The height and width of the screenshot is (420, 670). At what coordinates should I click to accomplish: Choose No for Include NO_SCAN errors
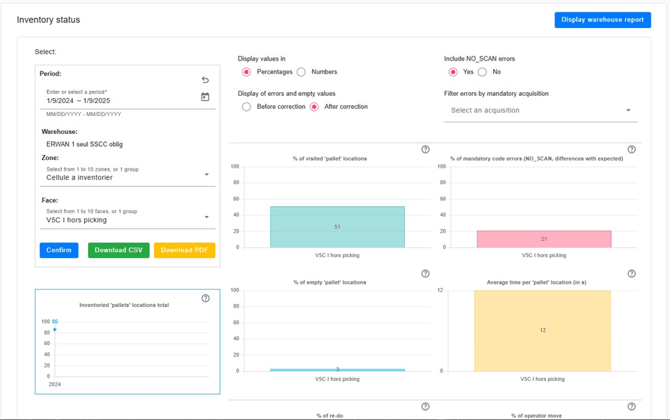[482, 72]
